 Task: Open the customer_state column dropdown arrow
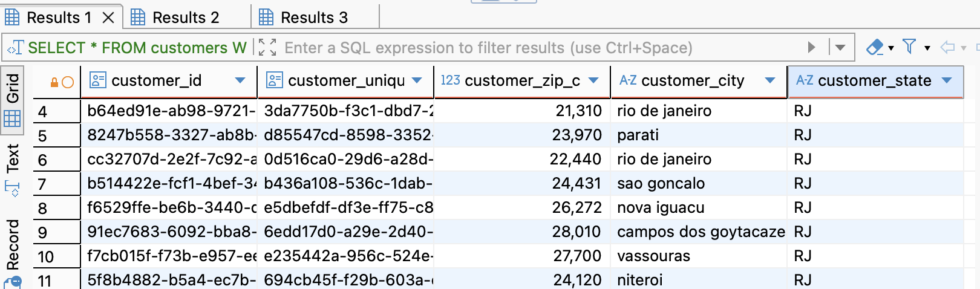pyautogui.click(x=947, y=80)
